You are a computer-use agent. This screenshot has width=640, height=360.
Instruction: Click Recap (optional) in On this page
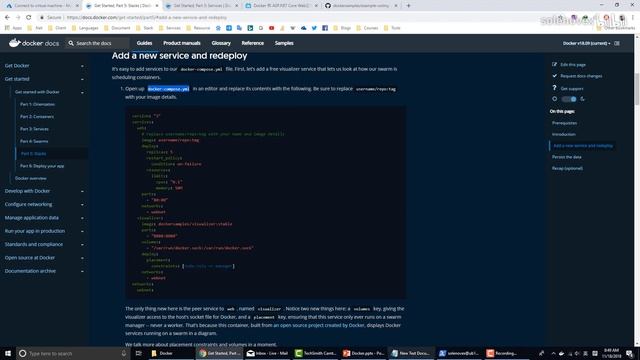(567, 168)
